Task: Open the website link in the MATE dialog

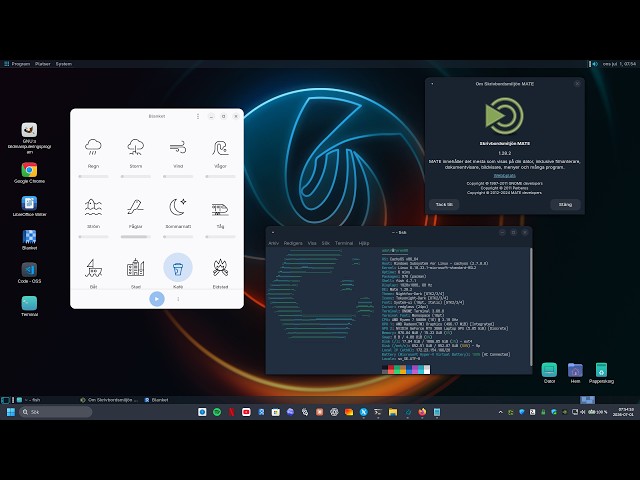Action: (x=504, y=176)
